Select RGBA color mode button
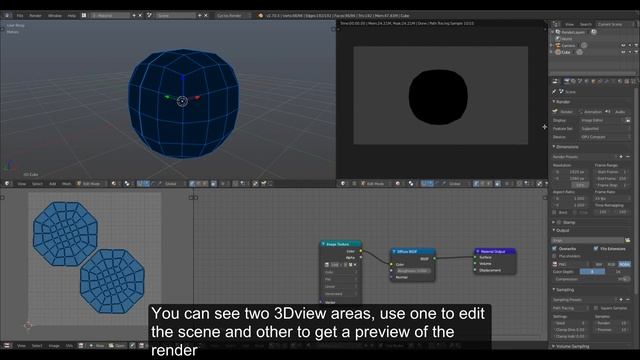The image size is (640, 360). coord(624,264)
